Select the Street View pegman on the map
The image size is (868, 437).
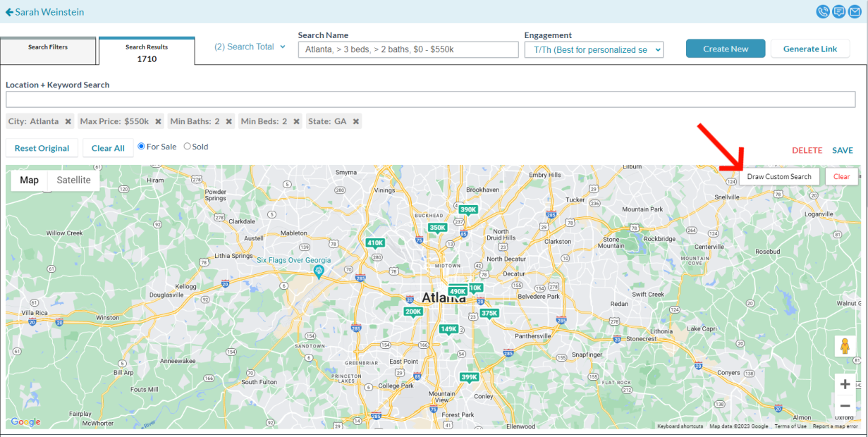[845, 345]
